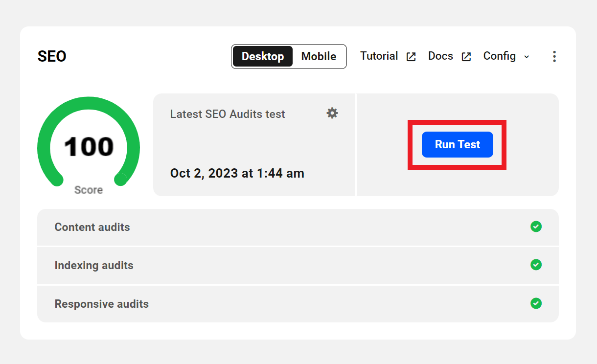
Task: Click the Config chevron arrow
Action: point(527,57)
